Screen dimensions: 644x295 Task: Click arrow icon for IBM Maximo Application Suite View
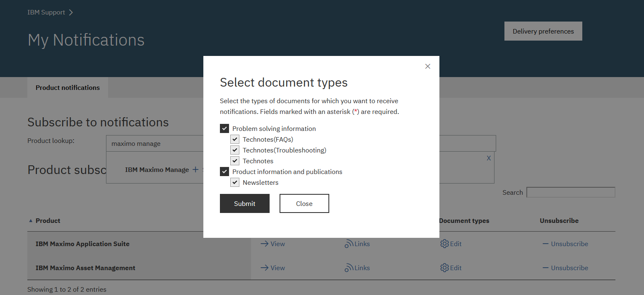pyautogui.click(x=264, y=244)
